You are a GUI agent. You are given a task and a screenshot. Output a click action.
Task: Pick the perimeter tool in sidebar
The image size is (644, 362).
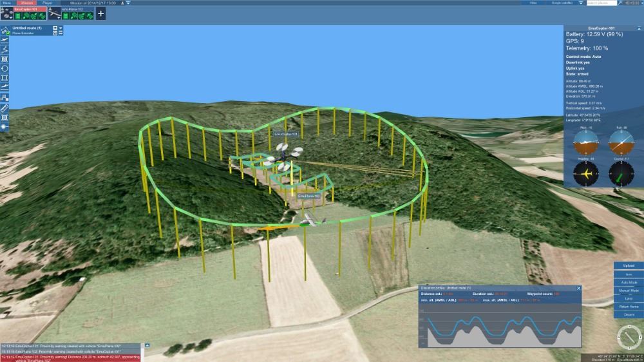click(x=5, y=78)
